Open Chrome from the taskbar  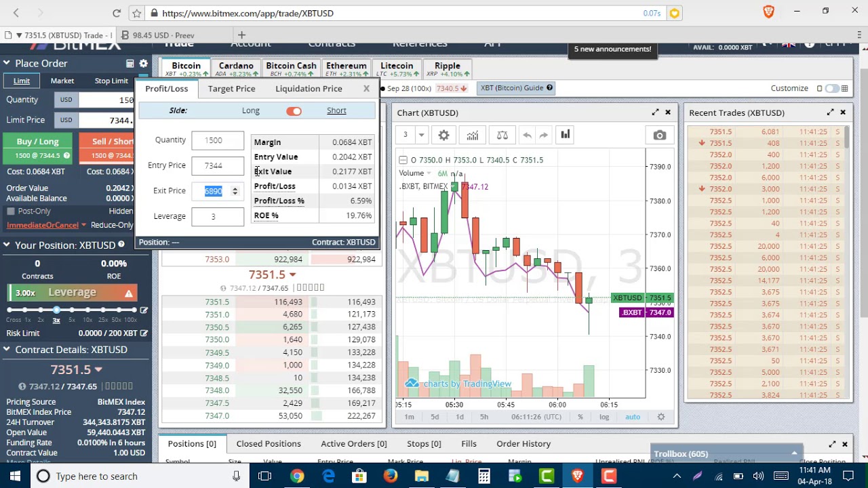click(x=297, y=476)
